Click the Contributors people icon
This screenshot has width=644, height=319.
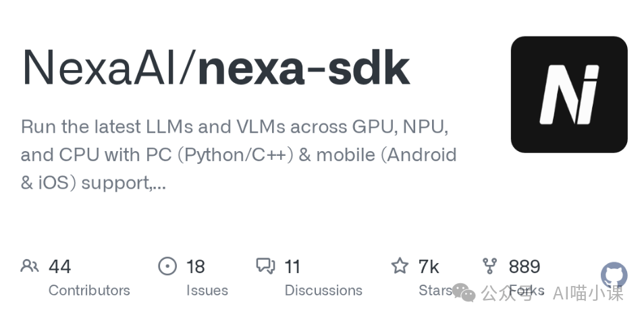(x=30, y=266)
